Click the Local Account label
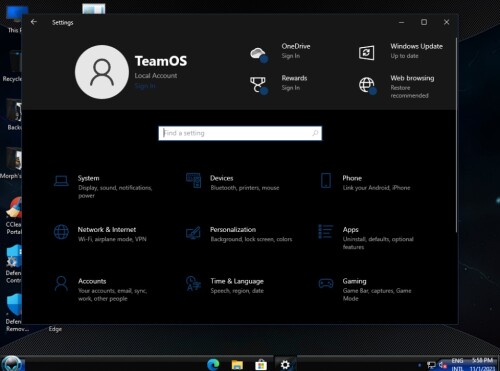 (156, 76)
